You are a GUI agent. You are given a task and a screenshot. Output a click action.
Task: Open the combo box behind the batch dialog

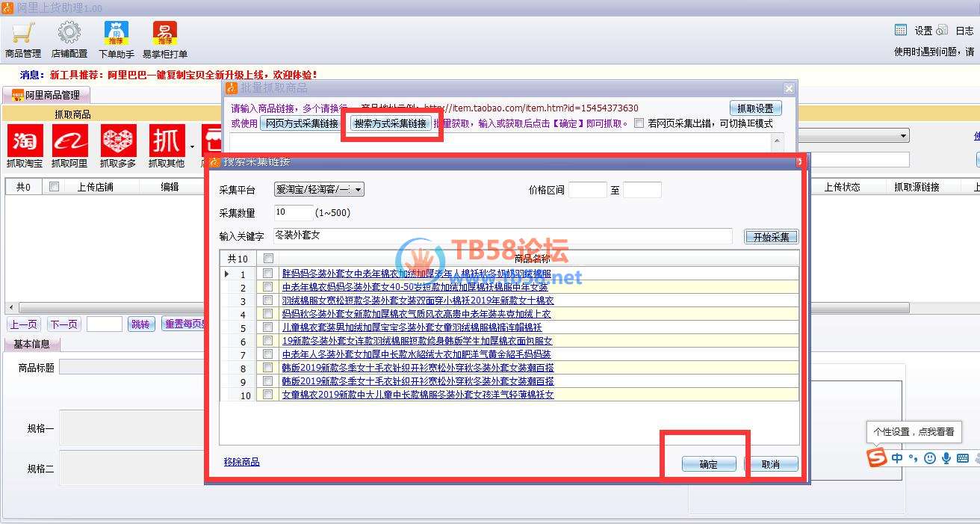(x=852, y=135)
